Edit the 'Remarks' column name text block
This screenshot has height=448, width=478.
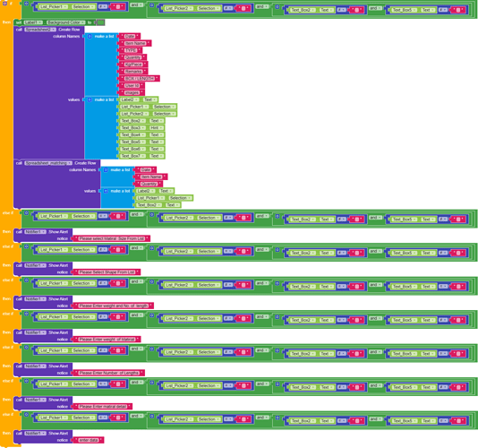133,72
